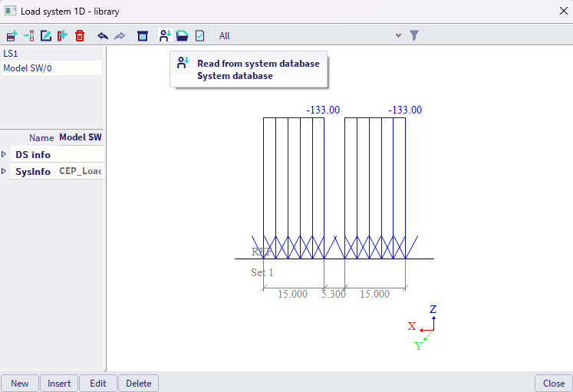
Task: Expand the SysInfo row
Action: click(x=5, y=172)
